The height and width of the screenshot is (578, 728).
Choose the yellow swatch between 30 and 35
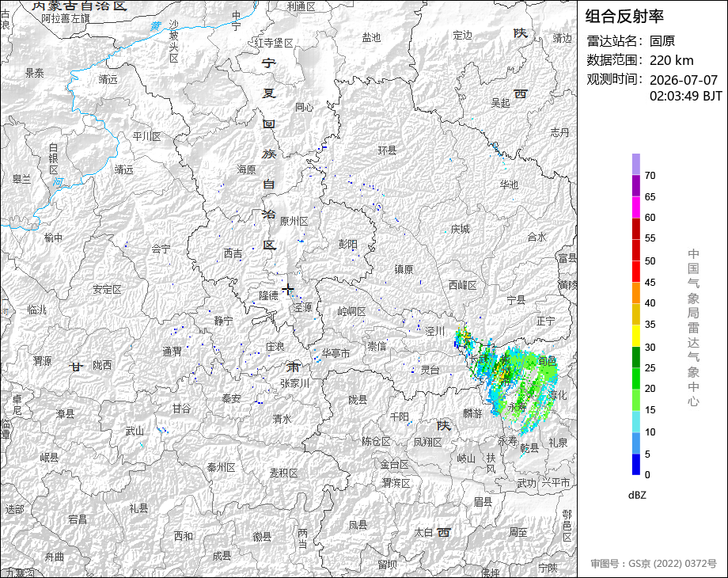point(636,336)
